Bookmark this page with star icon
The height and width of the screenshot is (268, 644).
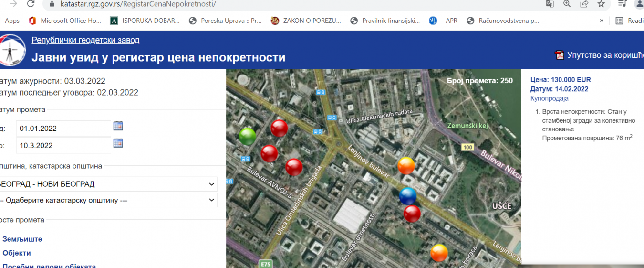(601, 4)
